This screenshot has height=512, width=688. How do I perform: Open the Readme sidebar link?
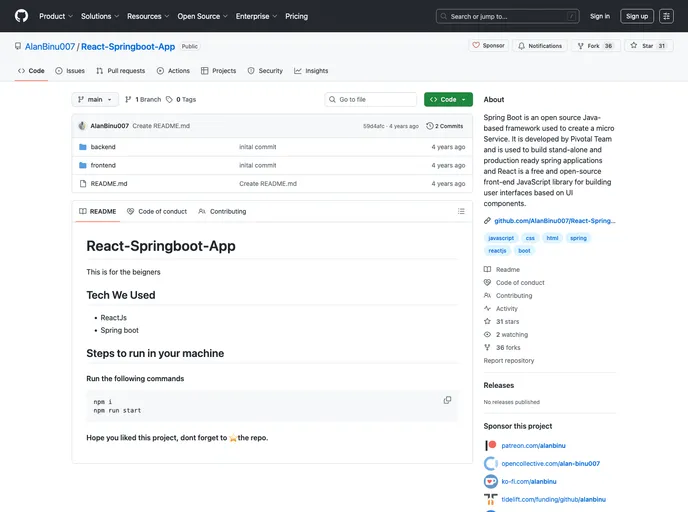(x=502, y=269)
